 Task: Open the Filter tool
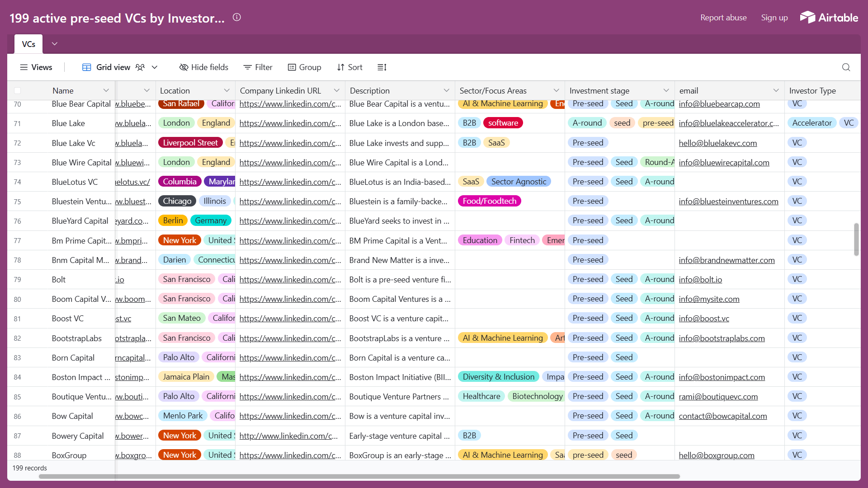pyautogui.click(x=258, y=67)
